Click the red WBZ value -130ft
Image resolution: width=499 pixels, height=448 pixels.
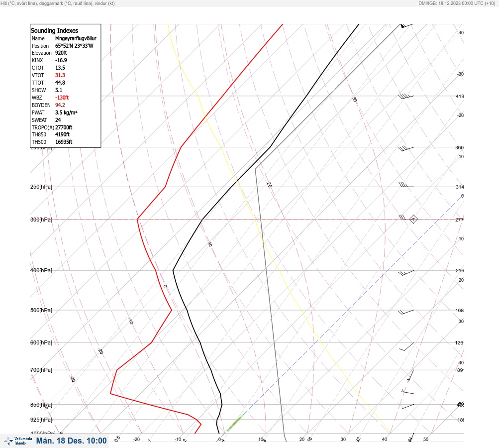coord(62,98)
